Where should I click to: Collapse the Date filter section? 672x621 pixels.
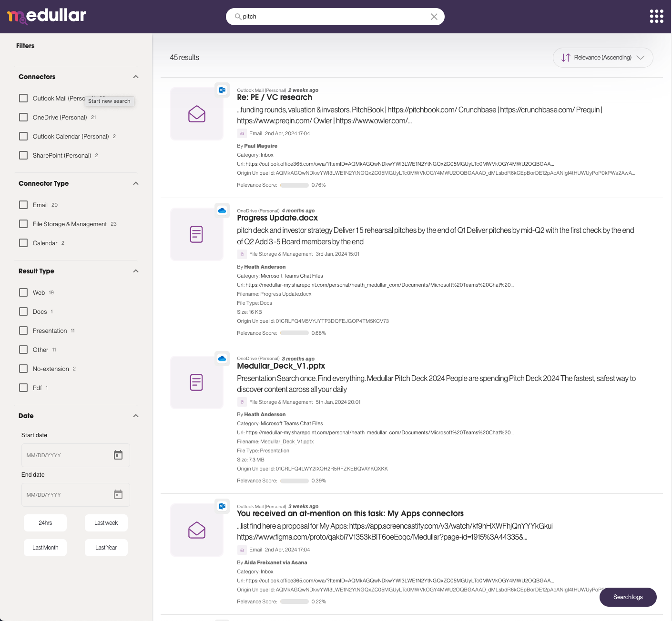(x=136, y=416)
